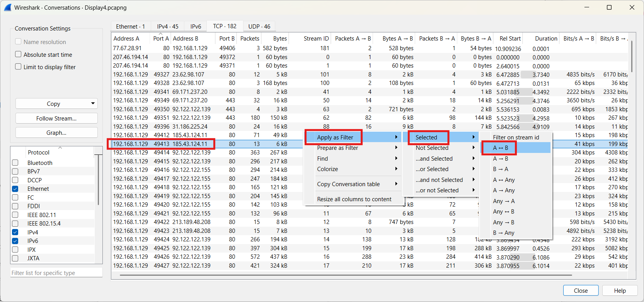
Task: Sort by the Address A column header
Action: coord(131,38)
